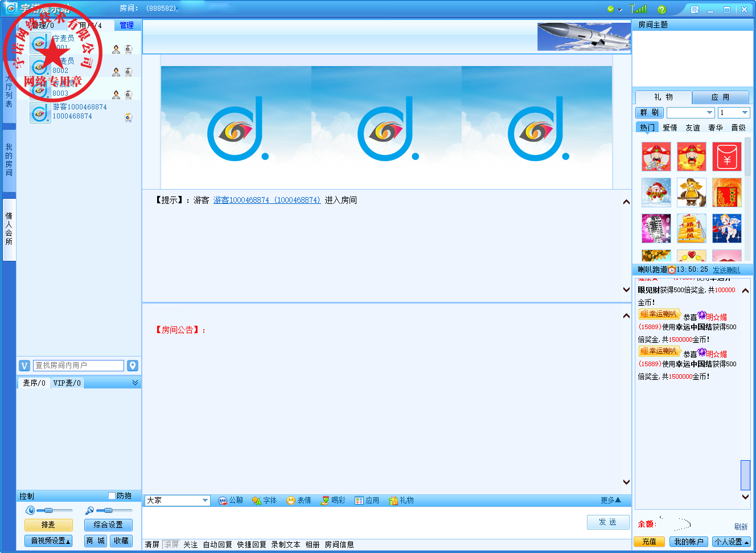Open the 字体 font settings

[264, 501]
